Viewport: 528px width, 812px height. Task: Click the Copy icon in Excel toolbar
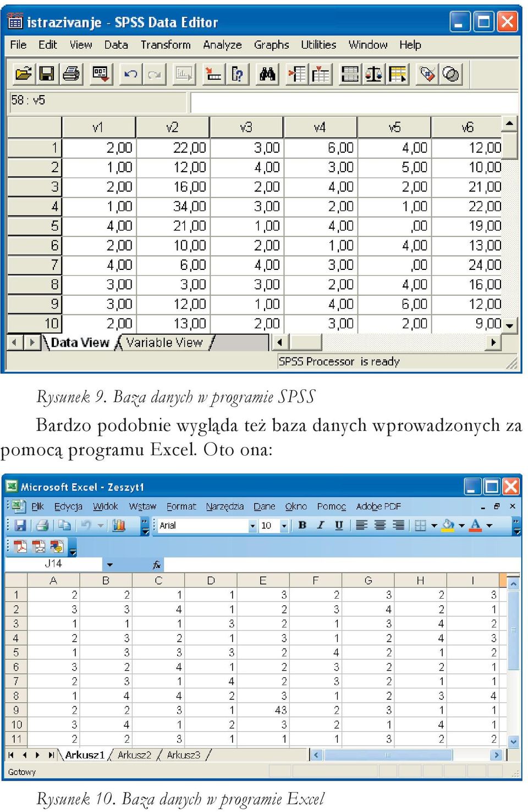pos(64,526)
